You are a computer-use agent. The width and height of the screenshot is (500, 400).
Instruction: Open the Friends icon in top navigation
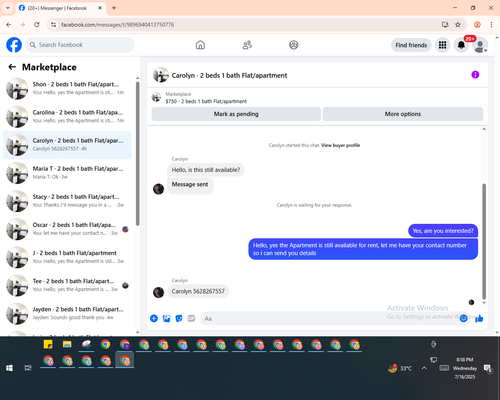247,45
